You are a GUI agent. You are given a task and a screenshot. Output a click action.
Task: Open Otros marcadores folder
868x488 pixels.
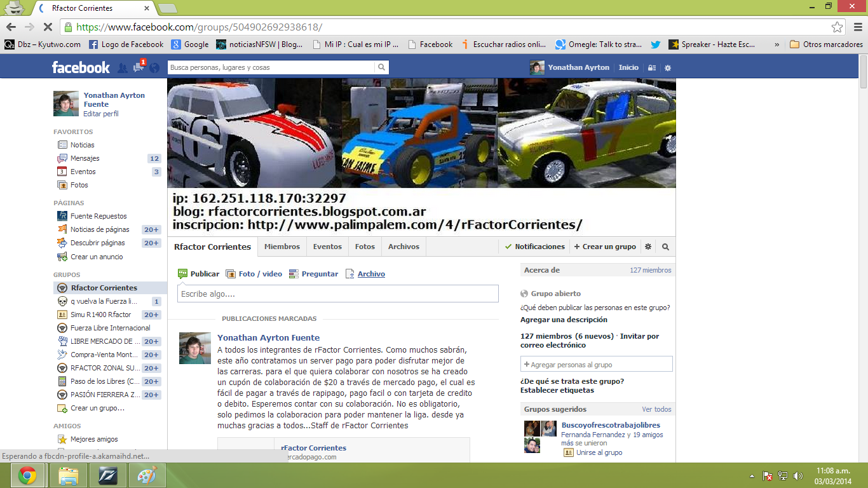pos(826,44)
